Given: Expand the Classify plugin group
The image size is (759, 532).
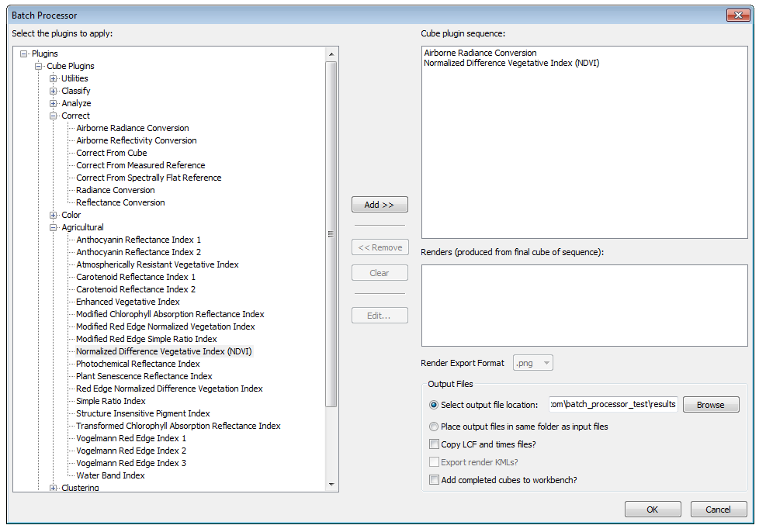Looking at the screenshot, I should 54,91.
